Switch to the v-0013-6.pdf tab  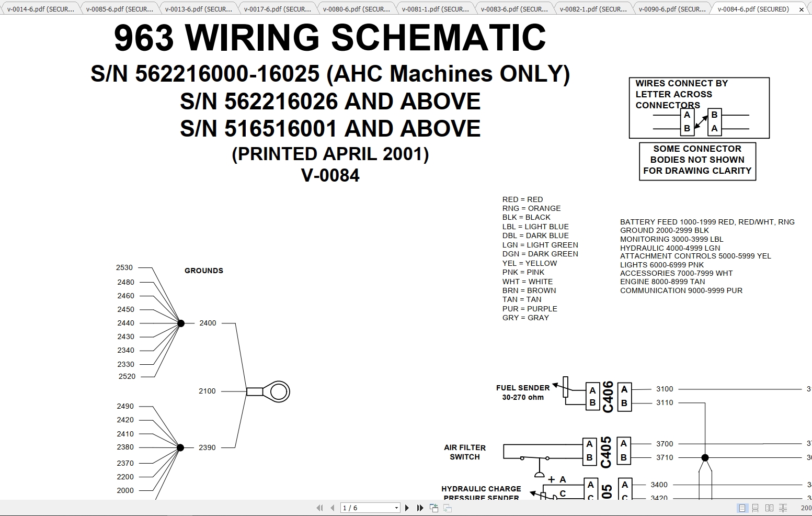click(x=197, y=8)
